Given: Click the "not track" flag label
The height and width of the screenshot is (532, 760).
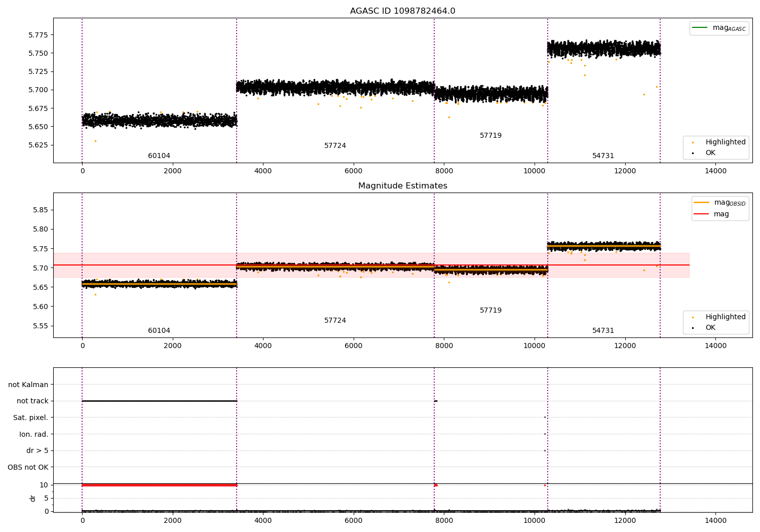Looking at the screenshot, I should (32, 401).
